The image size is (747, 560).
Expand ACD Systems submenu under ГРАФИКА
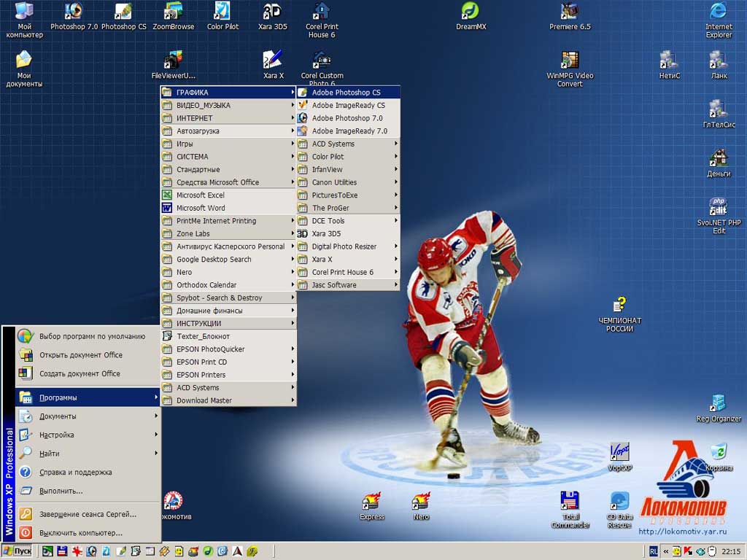point(348,144)
